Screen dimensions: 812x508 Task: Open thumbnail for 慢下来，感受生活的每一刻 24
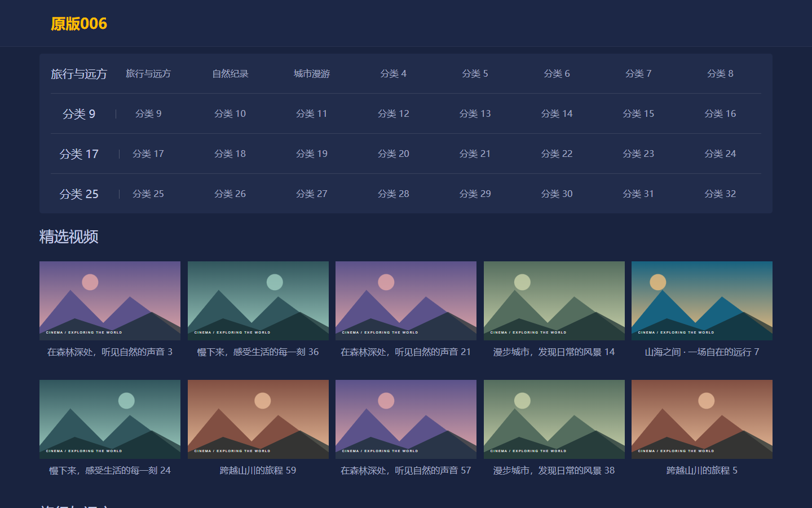tap(110, 419)
